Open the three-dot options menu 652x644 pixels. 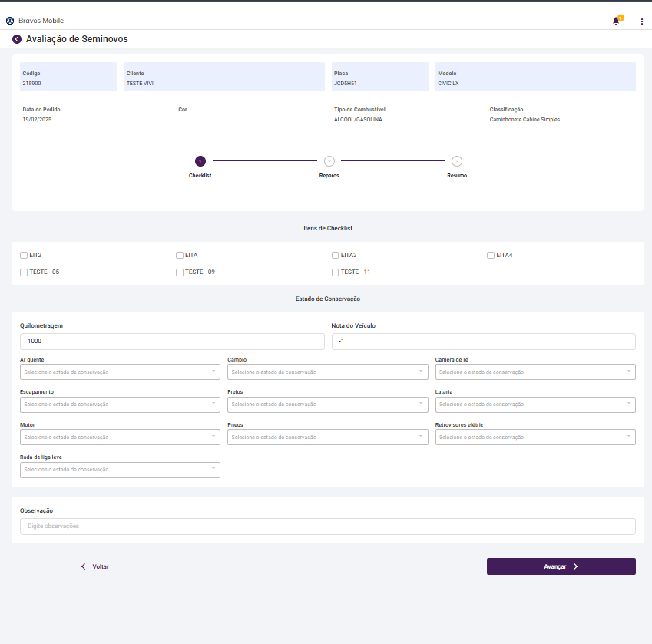click(x=642, y=21)
